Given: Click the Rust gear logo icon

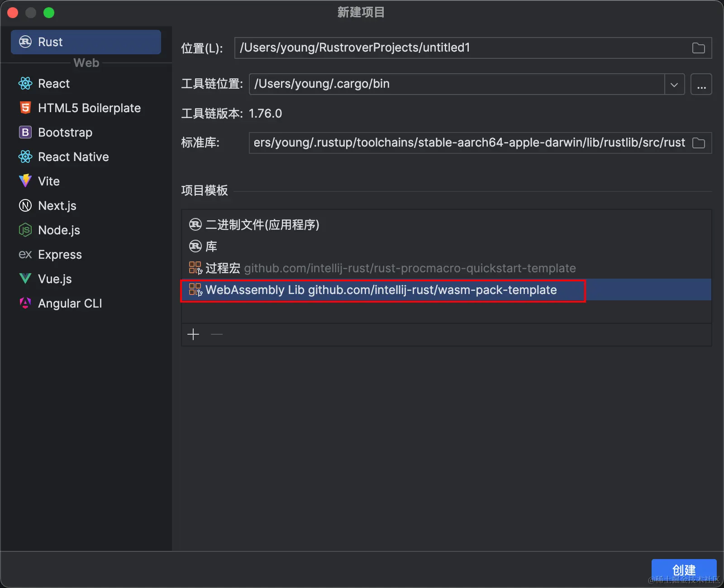Looking at the screenshot, I should point(25,42).
